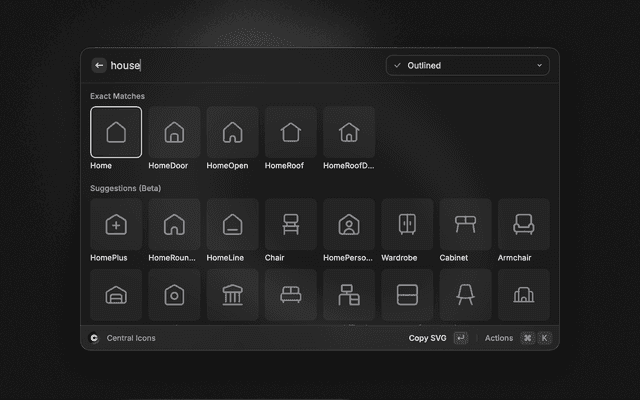This screenshot has width=640, height=400.
Task: Pick the stacked desk units icon
Action: pyautogui.click(x=349, y=295)
